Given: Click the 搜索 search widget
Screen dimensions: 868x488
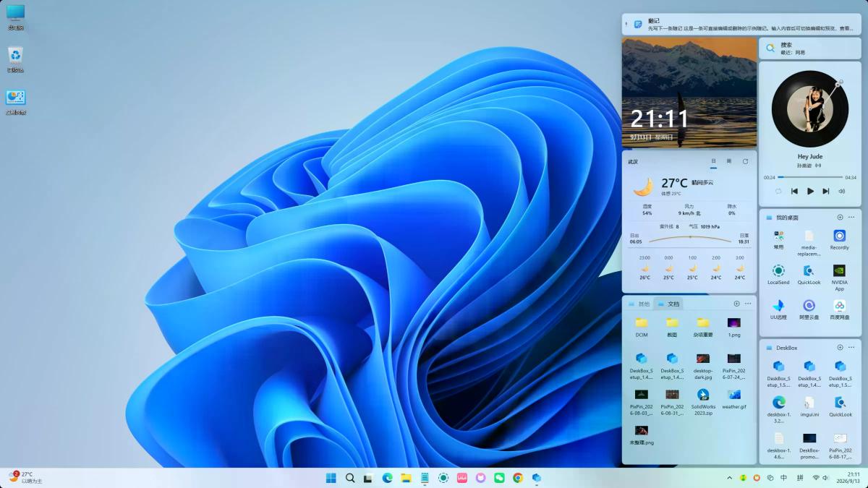Looking at the screenshot, I should (809, 48).
